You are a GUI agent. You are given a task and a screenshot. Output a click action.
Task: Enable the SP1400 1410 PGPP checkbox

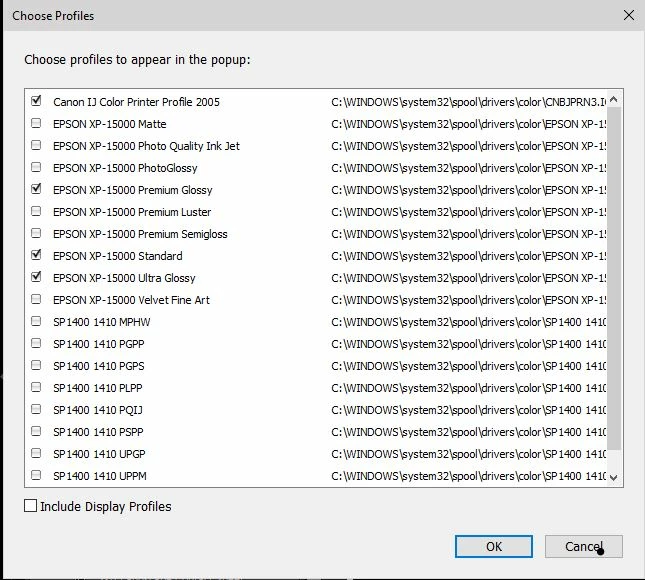(36, 343)
